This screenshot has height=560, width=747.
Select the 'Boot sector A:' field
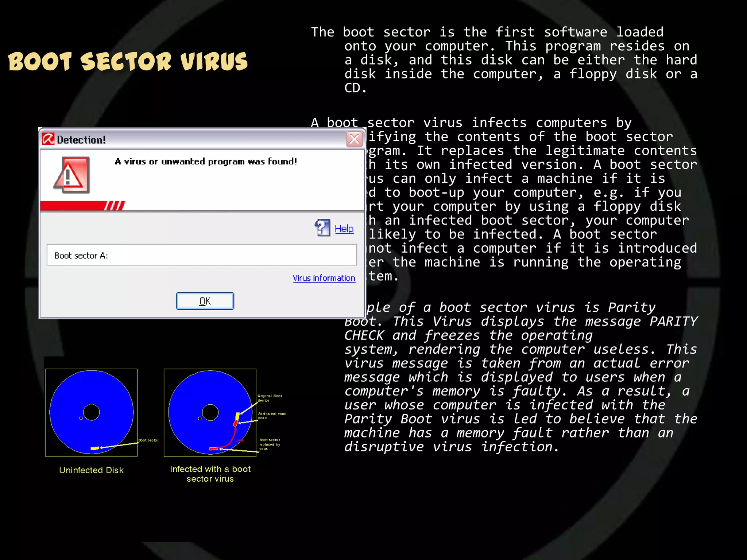pos(202,255)
